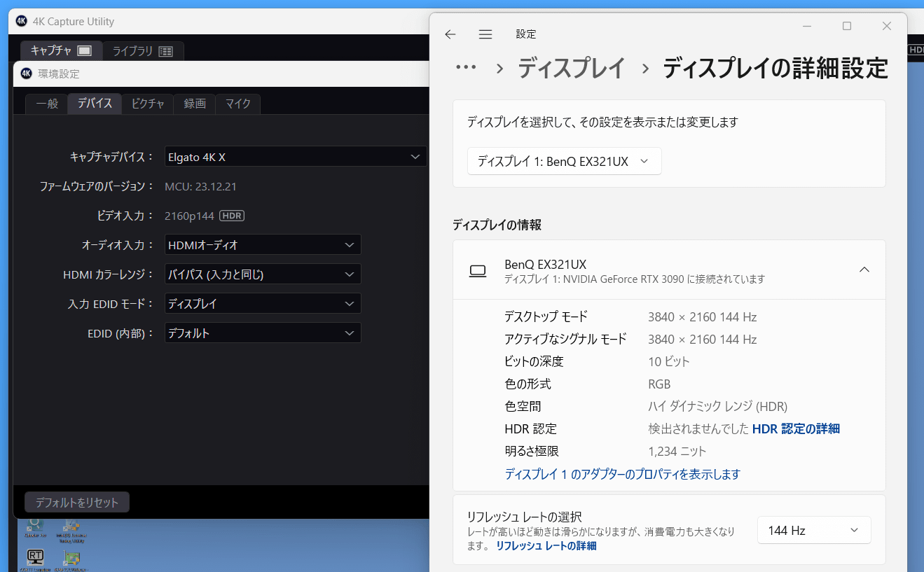Open the Extreme Tuning Utility shortcut in the preview
The image size is (924, 572).
pos(71,530)
